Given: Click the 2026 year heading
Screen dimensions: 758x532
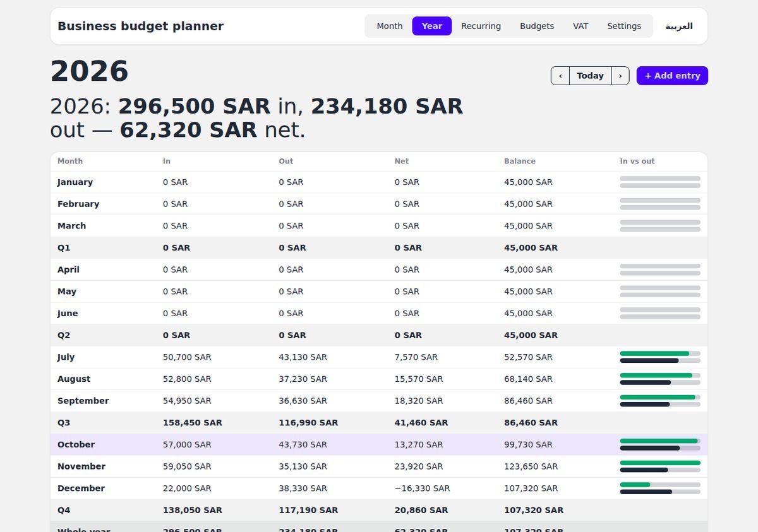Looking at the screenshot, I should tap(89, 71).
